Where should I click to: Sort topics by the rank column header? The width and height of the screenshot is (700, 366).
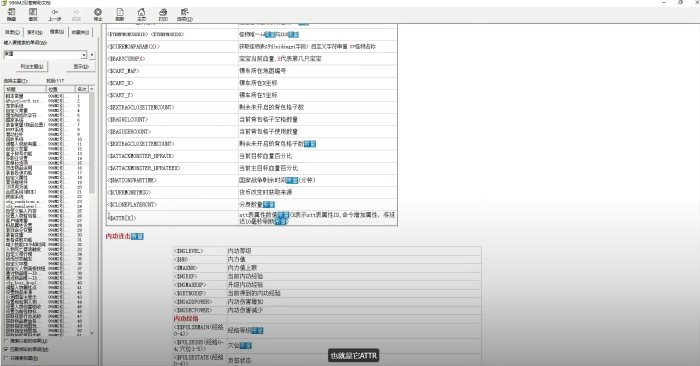pyautogui.click(x=82, y=89)
